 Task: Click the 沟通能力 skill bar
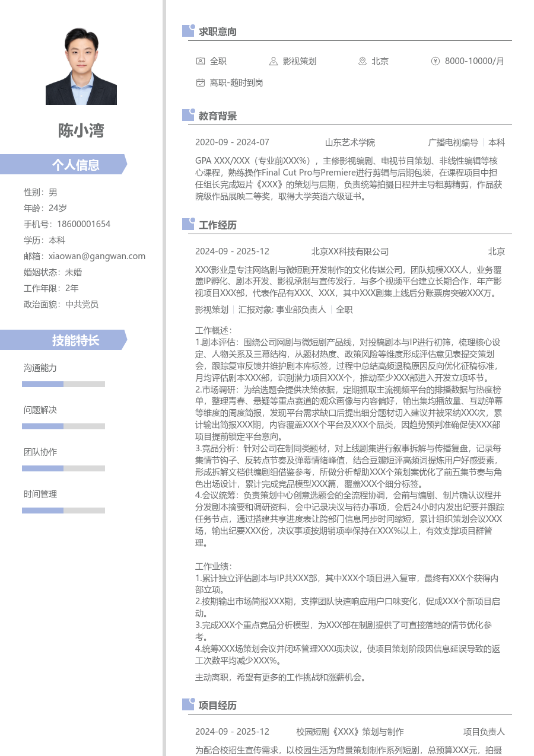click(x=63, y=384)
